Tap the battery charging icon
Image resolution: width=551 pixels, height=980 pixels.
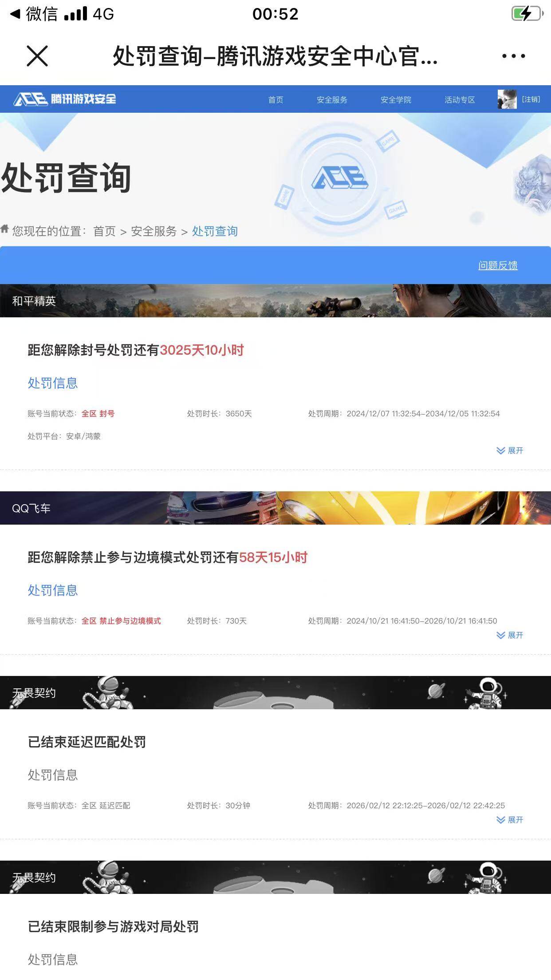[x=527, y=14]
